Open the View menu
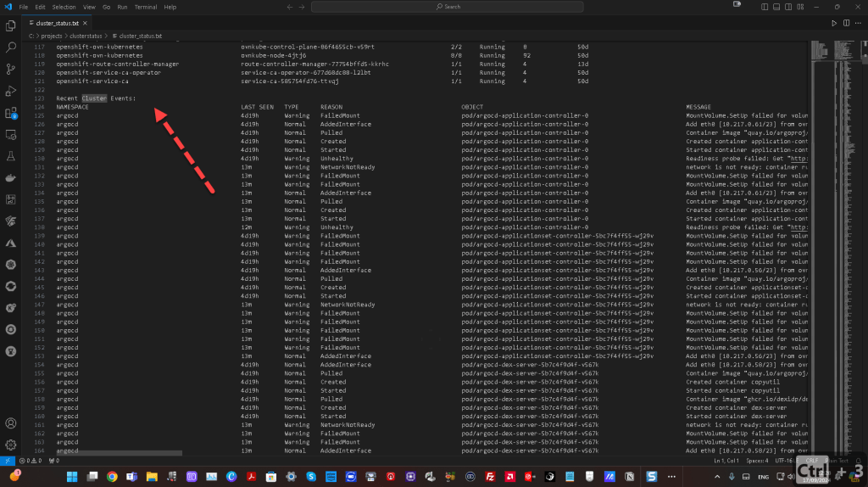 (x=89, y=7)
